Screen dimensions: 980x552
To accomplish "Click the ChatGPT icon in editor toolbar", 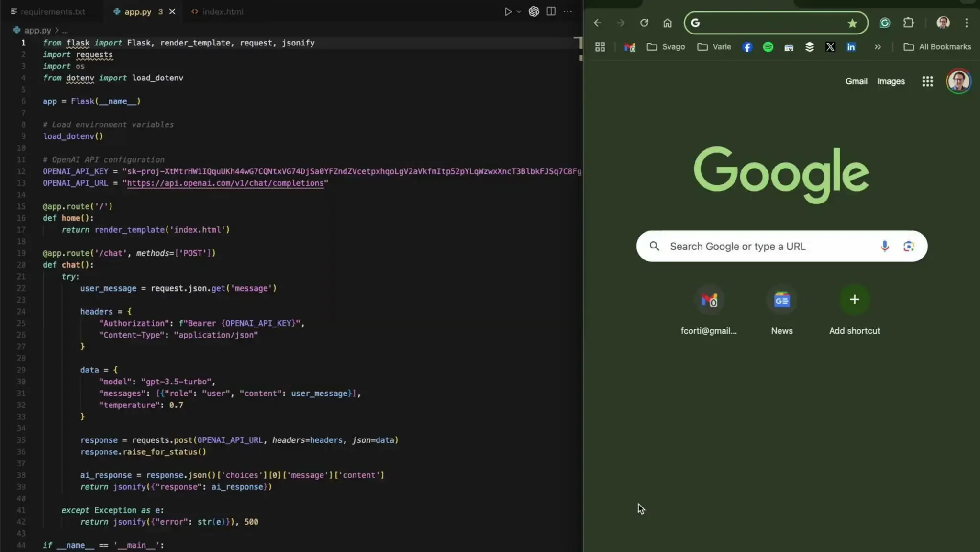I will (x=534, y=11).
